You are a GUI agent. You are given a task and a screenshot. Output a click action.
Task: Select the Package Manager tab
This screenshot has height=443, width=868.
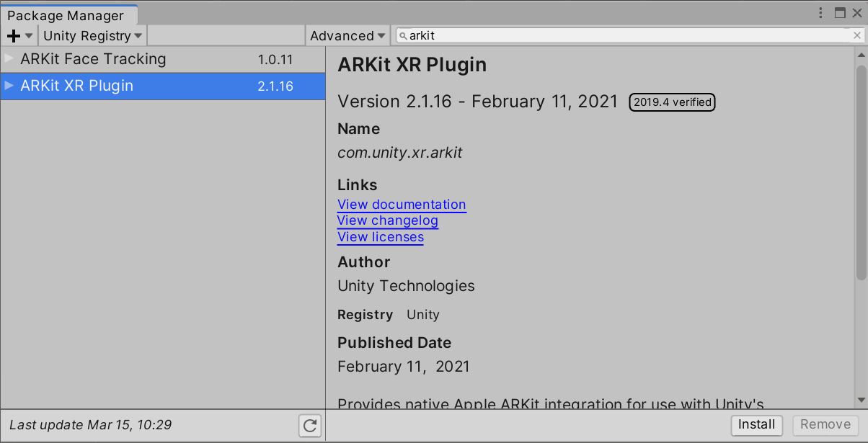65,15
